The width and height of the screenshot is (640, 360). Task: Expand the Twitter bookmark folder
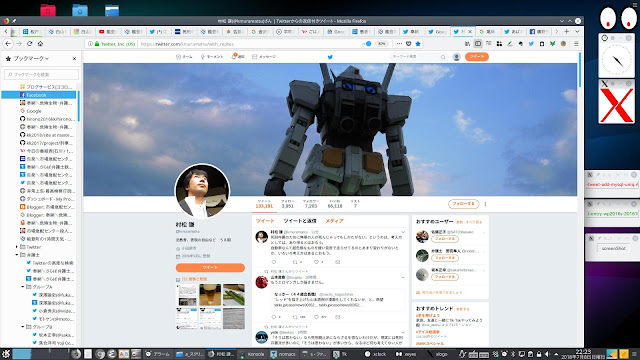pyautogui.click(x=17, y=247)
